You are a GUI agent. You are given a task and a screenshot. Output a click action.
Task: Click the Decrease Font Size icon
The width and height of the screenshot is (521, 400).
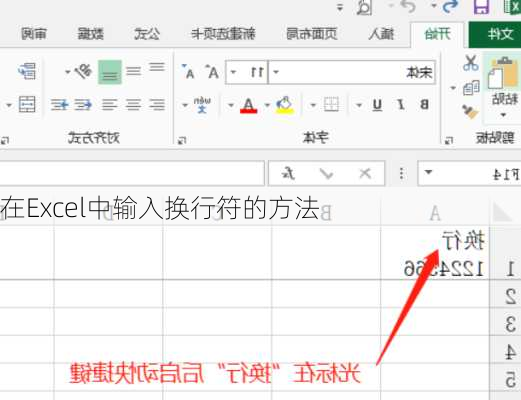pos(188,71)
